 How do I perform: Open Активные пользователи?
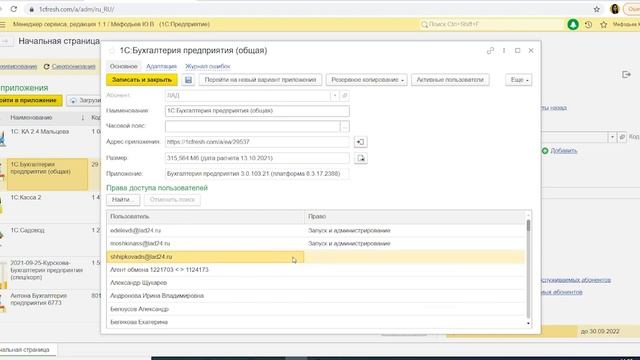click(450, 80)
